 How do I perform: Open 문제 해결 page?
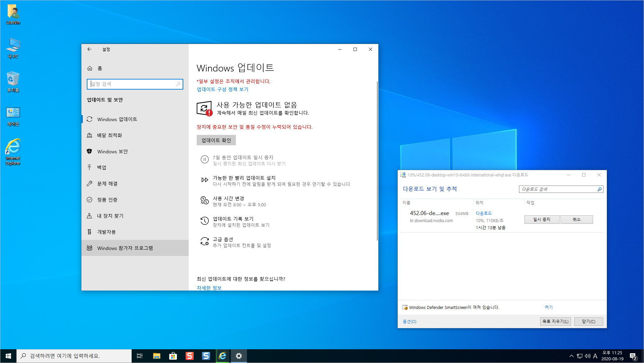coord(135,184)
